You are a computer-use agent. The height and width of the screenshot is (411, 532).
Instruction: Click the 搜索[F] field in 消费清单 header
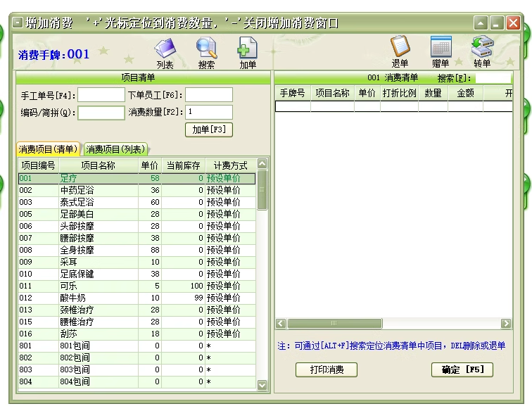point(493,78)
